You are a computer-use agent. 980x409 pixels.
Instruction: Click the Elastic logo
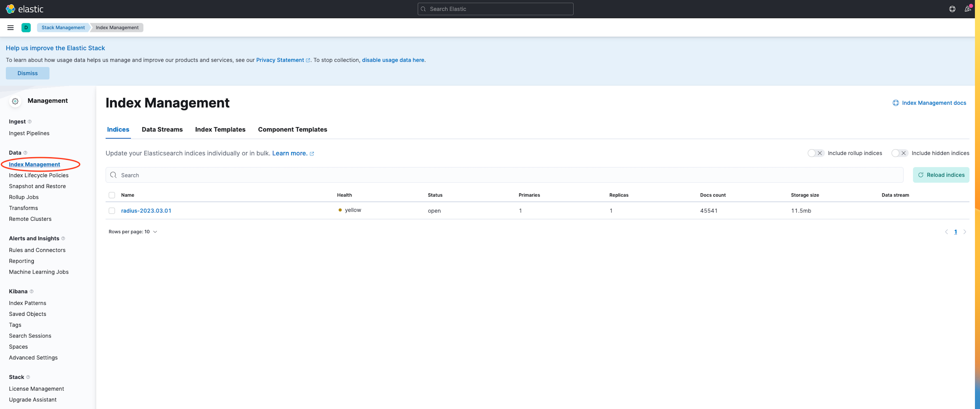click(x=24, y=9)
